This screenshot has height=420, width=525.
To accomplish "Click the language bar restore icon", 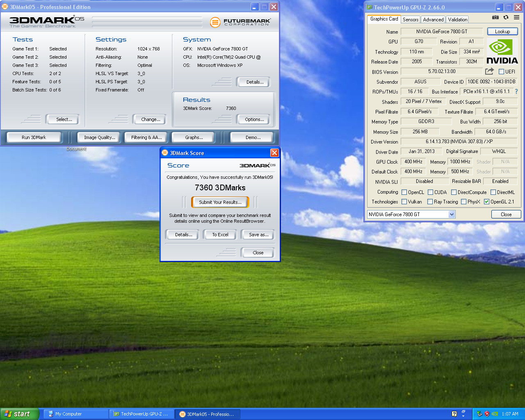I will (463, 411).
